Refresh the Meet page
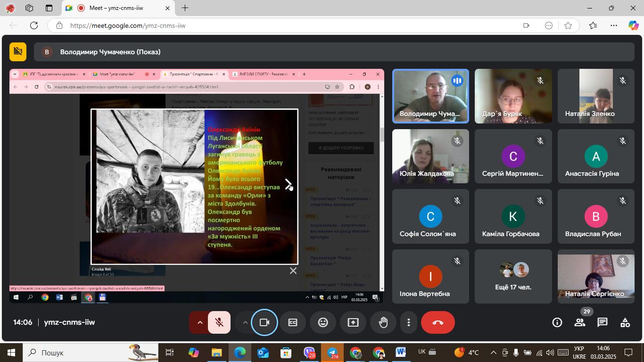Viewport: 644px width, 362px height. pyautogui.click(x=34, y=25)
